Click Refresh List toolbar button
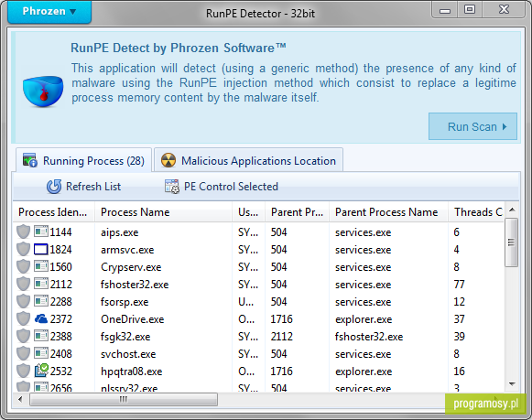Image resolution: width=532 pixels, height=420 pixels. [83, 187]
